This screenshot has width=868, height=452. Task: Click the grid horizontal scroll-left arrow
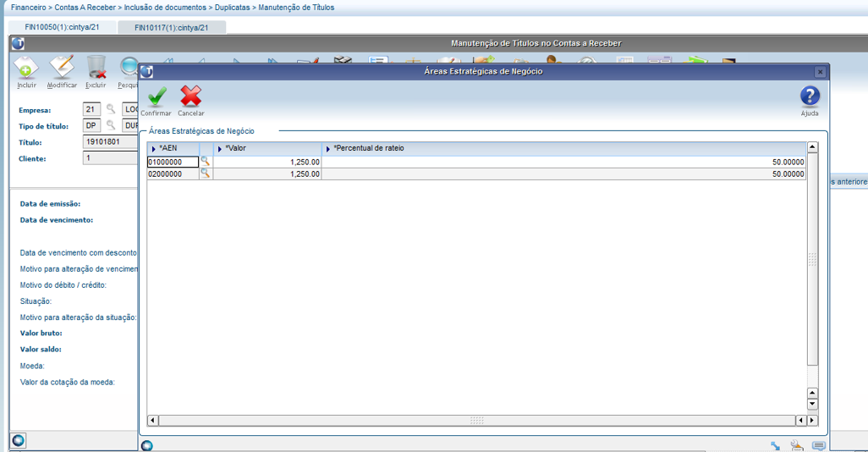click(x=153, y=421)
